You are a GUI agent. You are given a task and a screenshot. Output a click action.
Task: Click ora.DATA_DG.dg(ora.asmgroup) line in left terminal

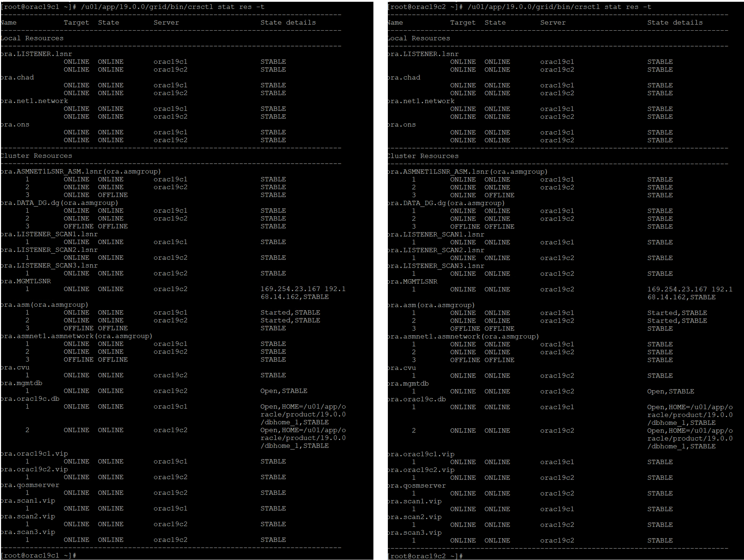tap(59, 203)
